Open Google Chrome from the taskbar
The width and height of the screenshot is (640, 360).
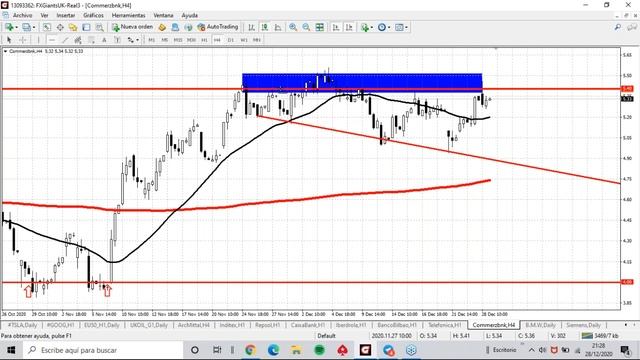tap(250, 350)
